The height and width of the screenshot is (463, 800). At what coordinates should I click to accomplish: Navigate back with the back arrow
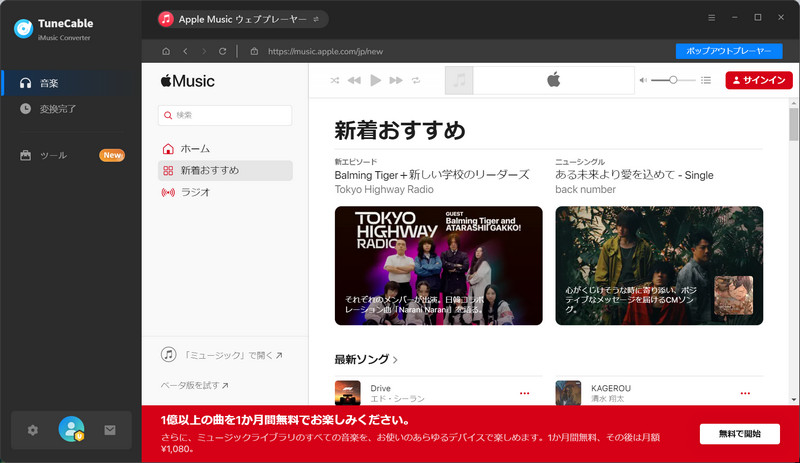pyautogui.click(x=185, y=51)
